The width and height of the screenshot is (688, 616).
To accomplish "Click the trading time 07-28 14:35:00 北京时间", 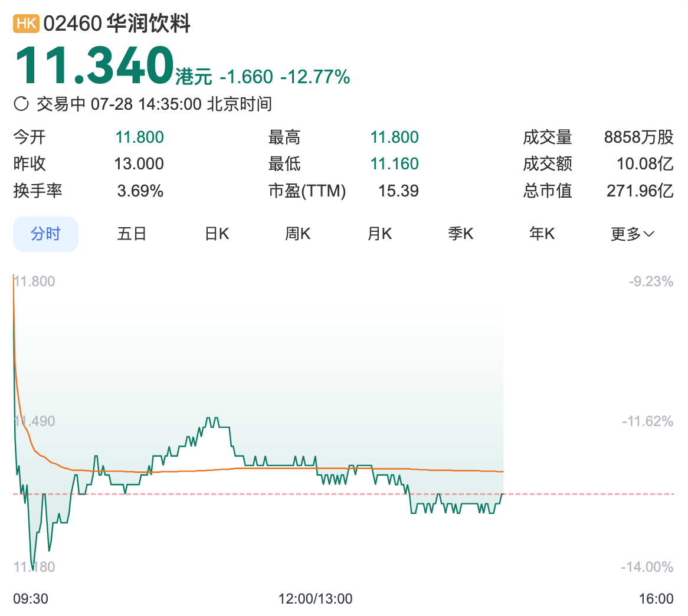I will (x=181, y=104).
